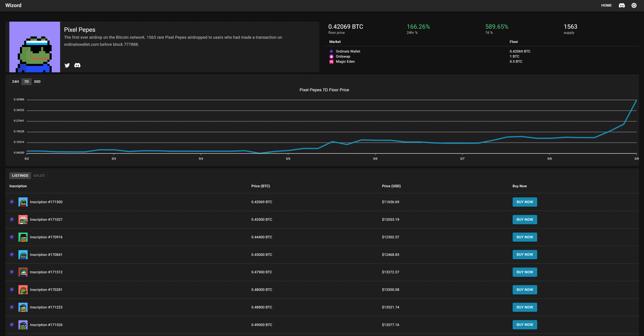Click marketplace icon beside Inscription #171526
The width and height of the screenshot is (644, 336).
(12, 325)
